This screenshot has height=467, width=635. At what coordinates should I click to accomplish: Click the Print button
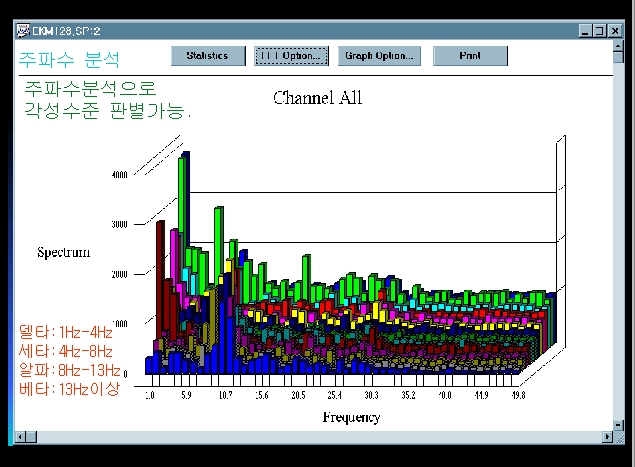tap(470, 55)
